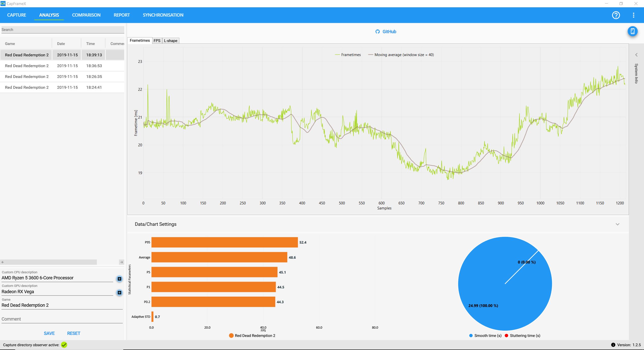This screenshot has height=350, width=644.
Task: Expand the Data/Chart Settings section
Action: [x=617, y=224]
